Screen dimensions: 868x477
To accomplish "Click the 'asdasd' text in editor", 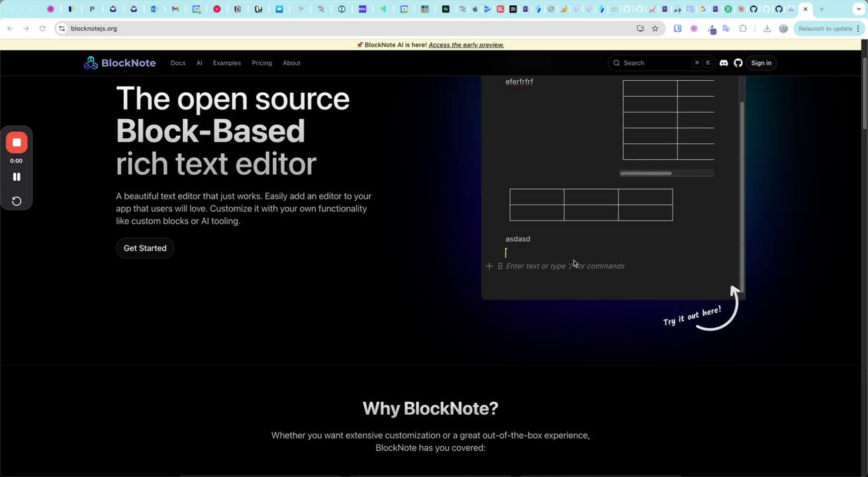I will point(518,239).
